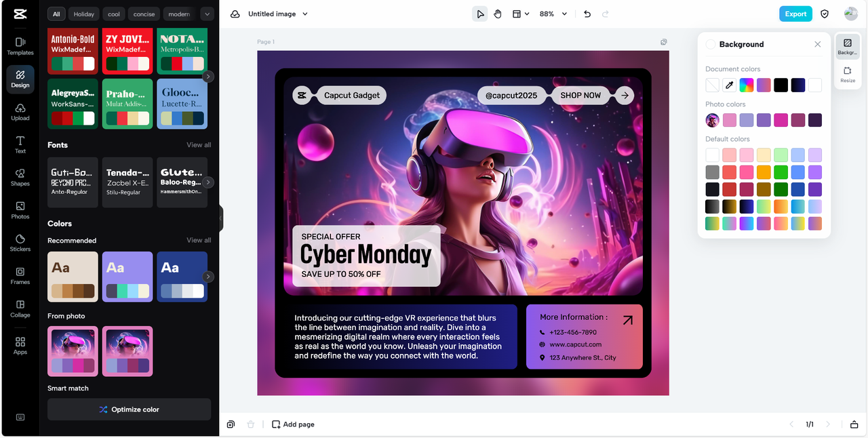Open the Apps sidebar panel
The image size is (868, 438).
tap(20, 346)
